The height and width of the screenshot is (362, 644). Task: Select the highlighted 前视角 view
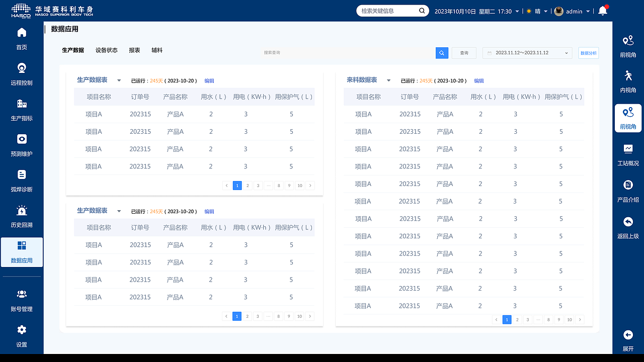pyautogui.click(x=628, y=118)
